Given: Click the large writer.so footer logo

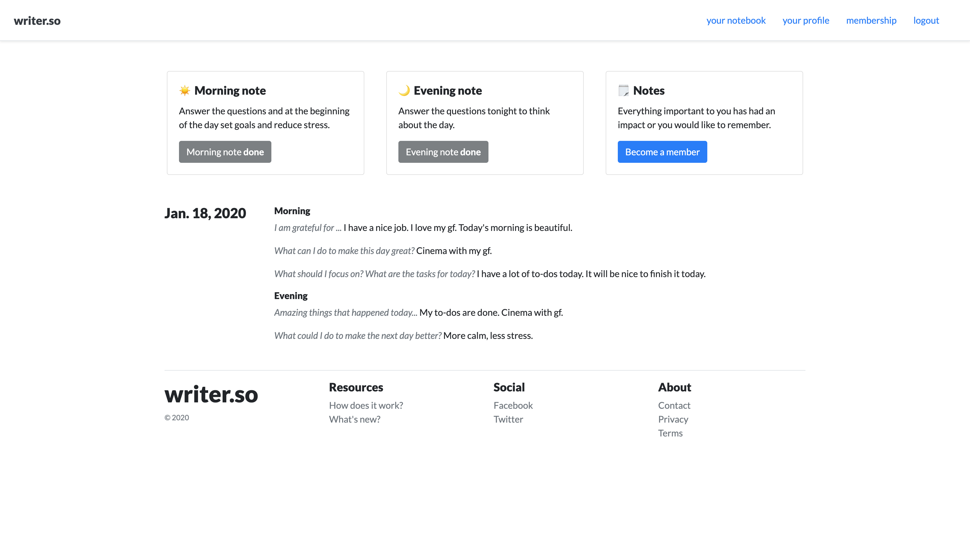Looking at the screenshot, I should coord(211,394).
